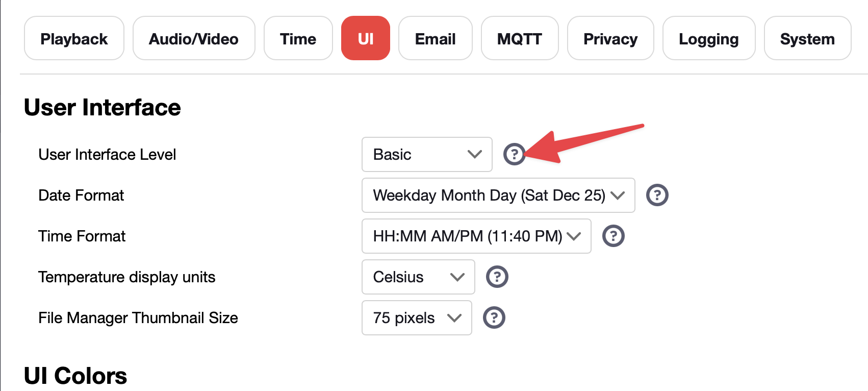Expand the Date Format dropdown
The width and height of the screenshot is (868, 391).
pos(498,195)
